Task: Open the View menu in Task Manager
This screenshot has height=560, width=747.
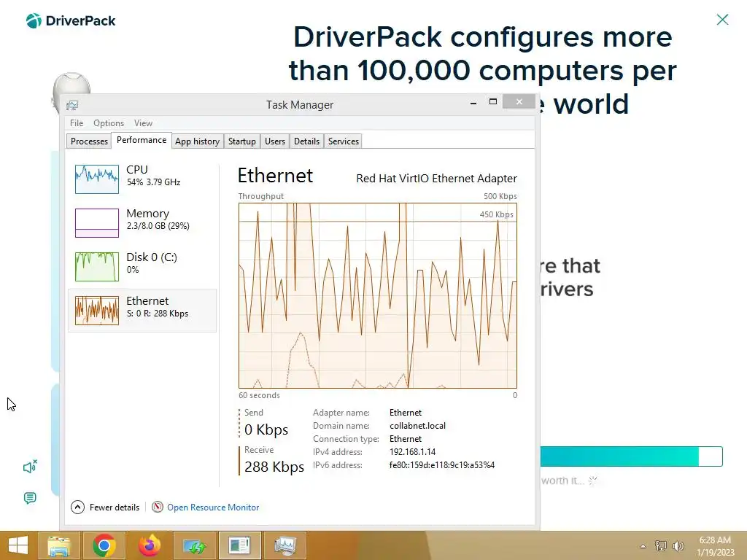Action: (143, 122)
